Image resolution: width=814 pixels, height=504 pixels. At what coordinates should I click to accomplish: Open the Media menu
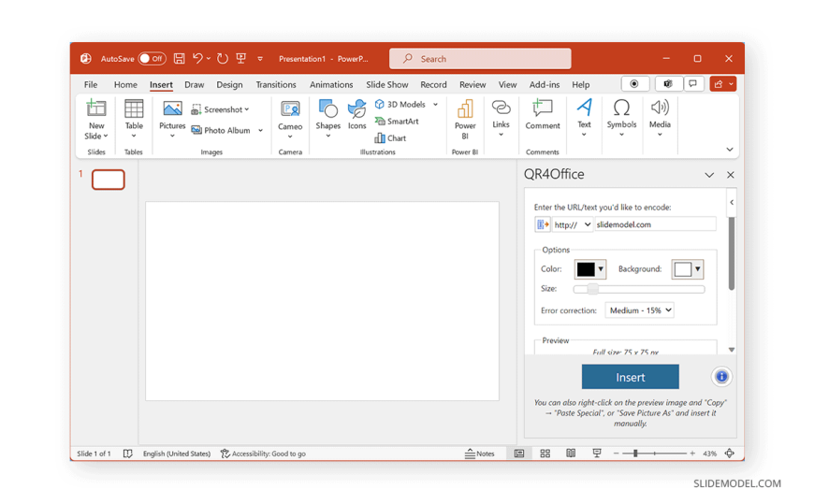pyautogui.click(x=660, y=119)
